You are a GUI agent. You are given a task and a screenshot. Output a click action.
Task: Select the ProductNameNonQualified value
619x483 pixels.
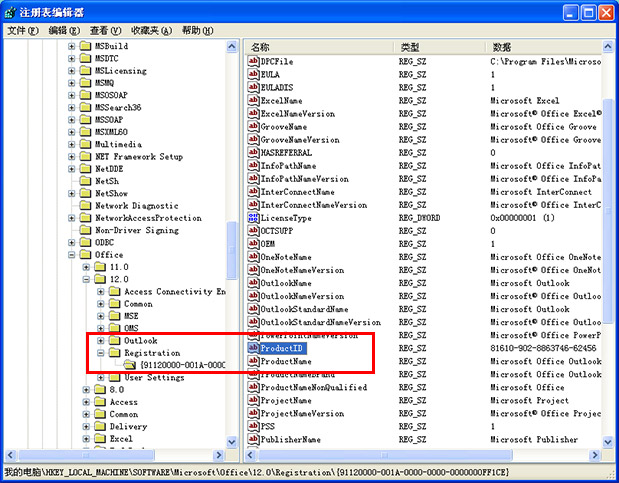point(314,387)
